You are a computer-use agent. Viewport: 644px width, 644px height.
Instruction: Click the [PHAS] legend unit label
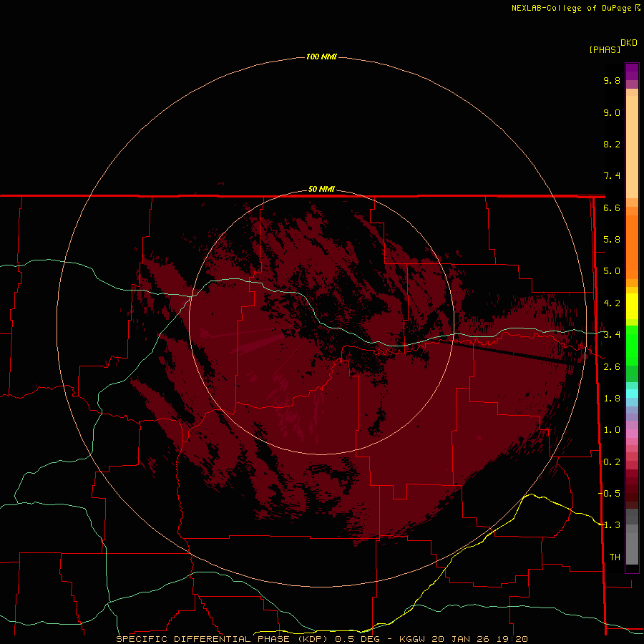(x=605, y=49)
